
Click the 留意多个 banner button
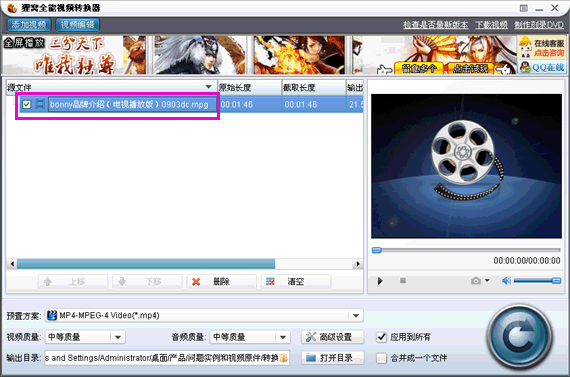[x=418, y=68]
